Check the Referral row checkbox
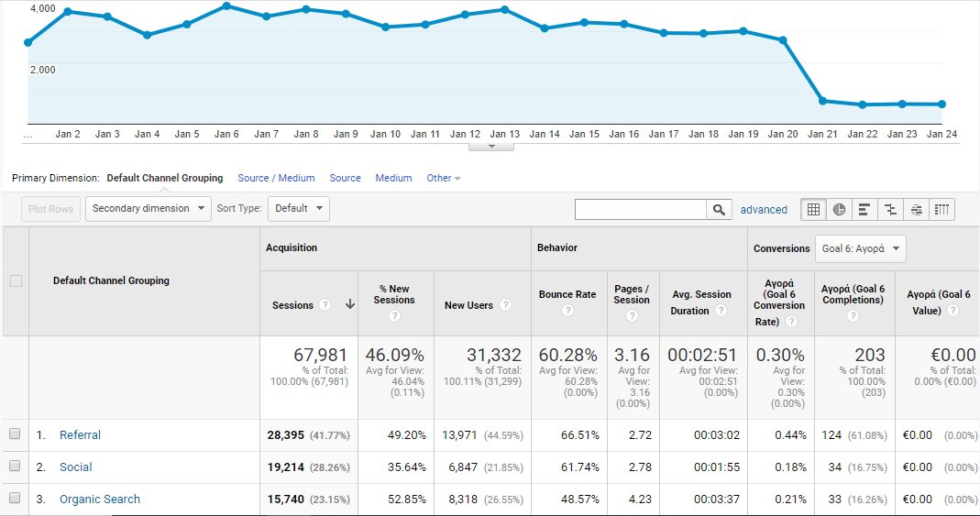 15,434
